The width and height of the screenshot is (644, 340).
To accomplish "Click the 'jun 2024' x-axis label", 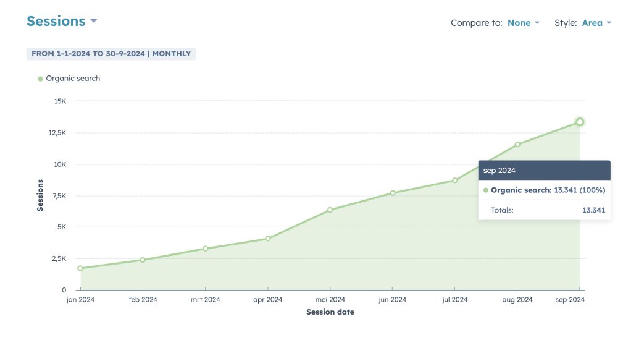I will point(393,300).
